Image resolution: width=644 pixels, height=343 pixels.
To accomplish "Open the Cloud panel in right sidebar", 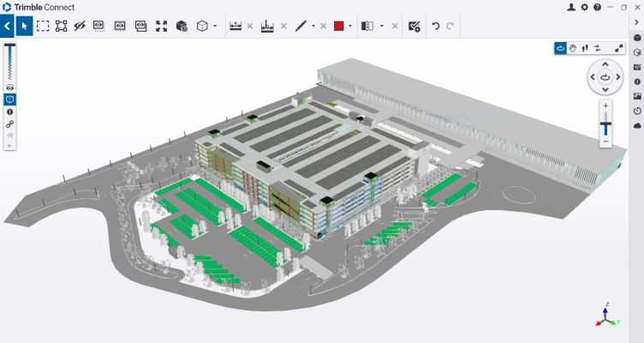I will pos(637,125).
